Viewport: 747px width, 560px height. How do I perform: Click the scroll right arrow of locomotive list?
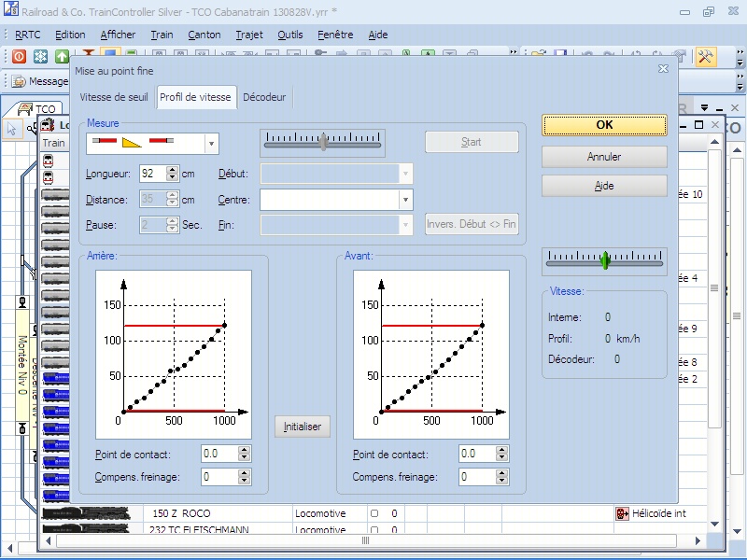click(698, 540)
